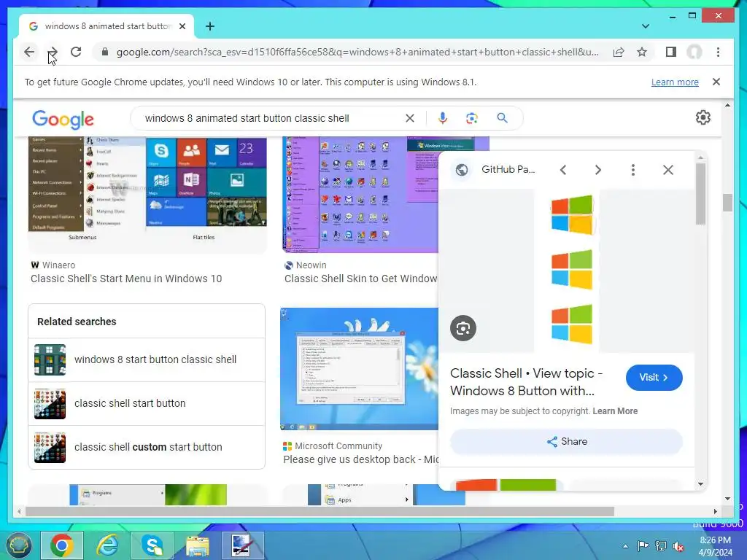
Task: Open the Winaero start menu thumbnail
Action: 147,193
